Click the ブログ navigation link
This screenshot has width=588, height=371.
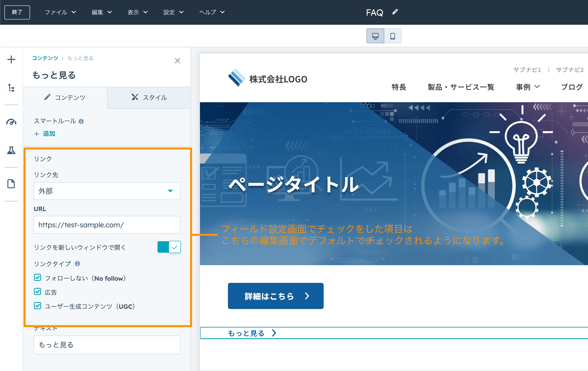coord(572,87)
